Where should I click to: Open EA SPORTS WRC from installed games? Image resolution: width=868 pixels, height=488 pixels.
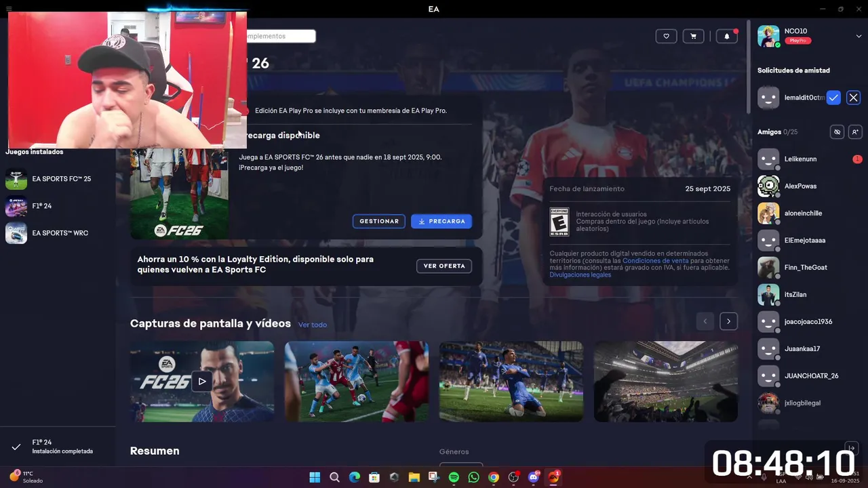click(58, 233)
